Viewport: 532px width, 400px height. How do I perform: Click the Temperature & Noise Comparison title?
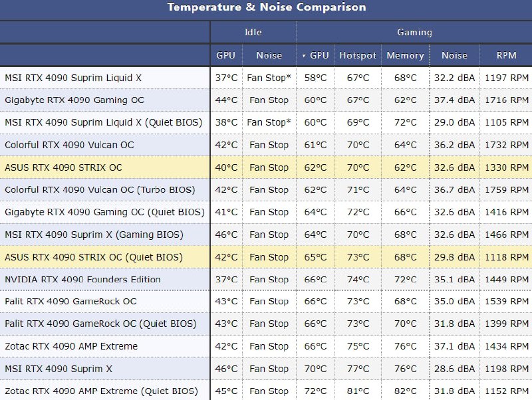tap(266, 8)
